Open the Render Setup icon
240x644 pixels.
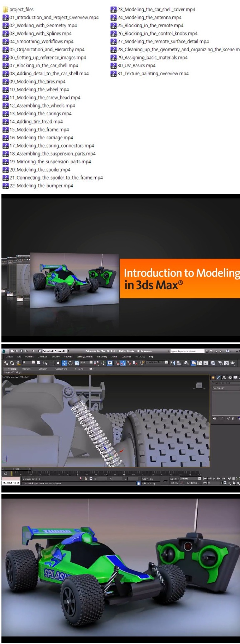pos(220,363)
